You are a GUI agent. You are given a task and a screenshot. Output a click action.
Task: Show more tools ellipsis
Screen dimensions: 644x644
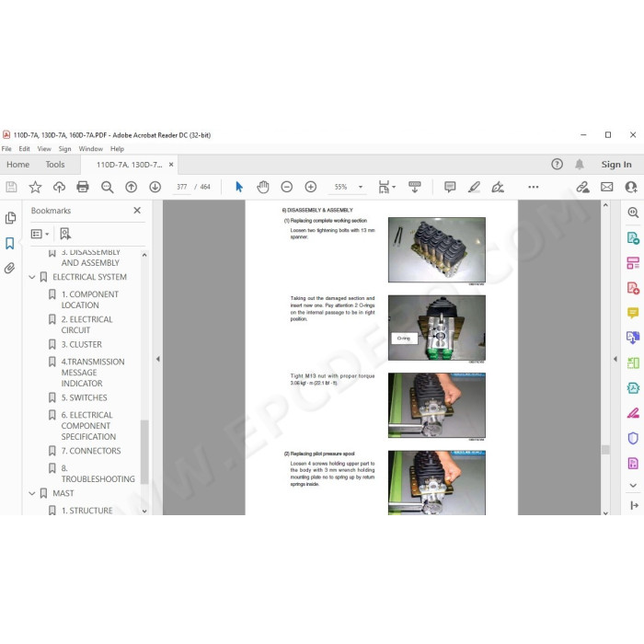click(533, 187)
